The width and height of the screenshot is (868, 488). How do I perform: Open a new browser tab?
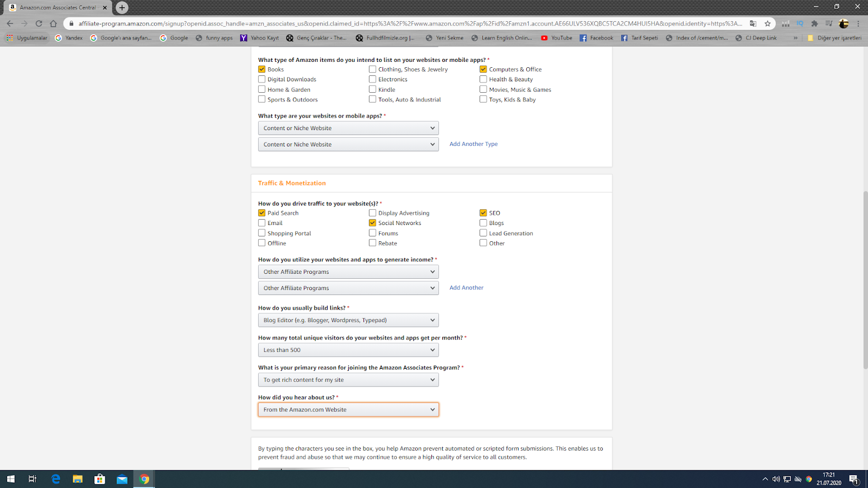(122, 8)
